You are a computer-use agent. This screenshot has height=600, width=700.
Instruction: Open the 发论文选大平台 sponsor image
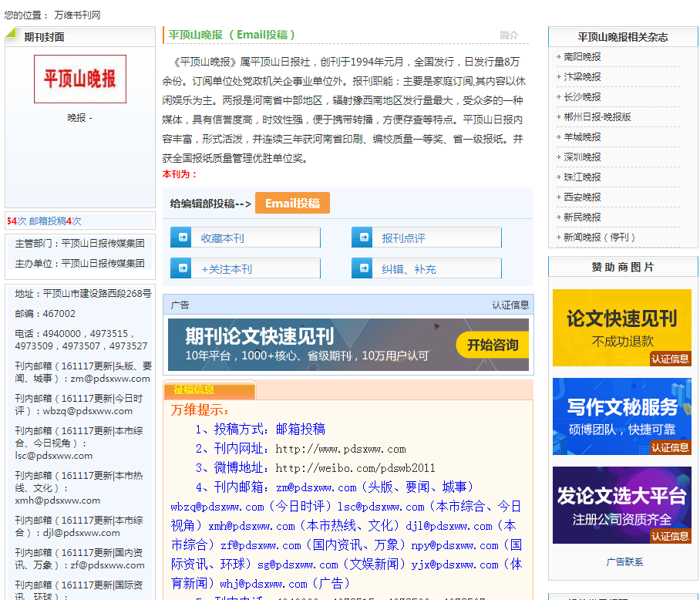622,505
